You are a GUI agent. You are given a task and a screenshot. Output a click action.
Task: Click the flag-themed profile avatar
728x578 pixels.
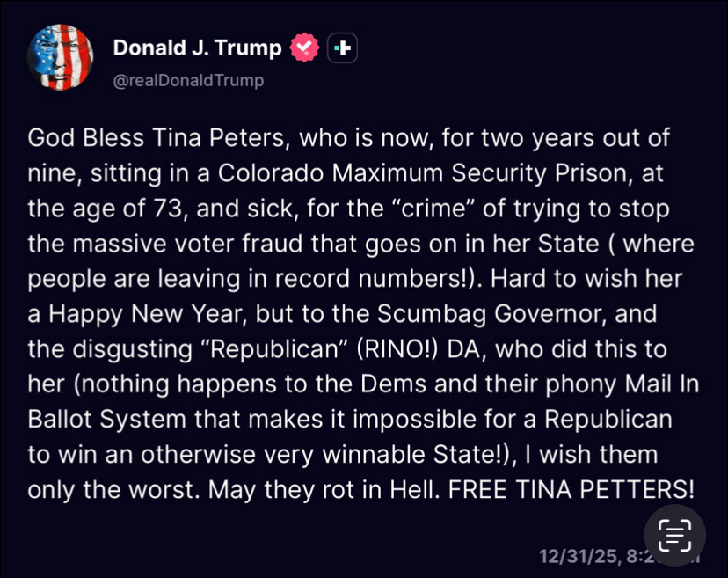click(60, 56)
